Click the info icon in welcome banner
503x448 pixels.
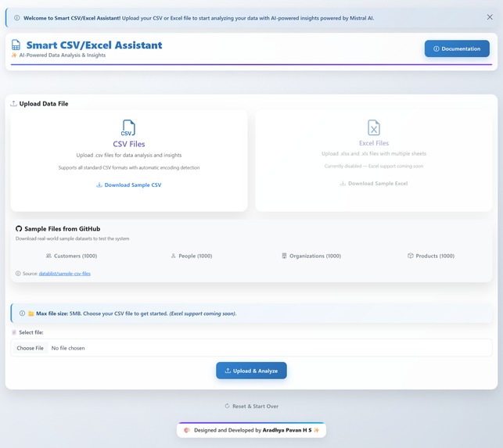(17, 18)
